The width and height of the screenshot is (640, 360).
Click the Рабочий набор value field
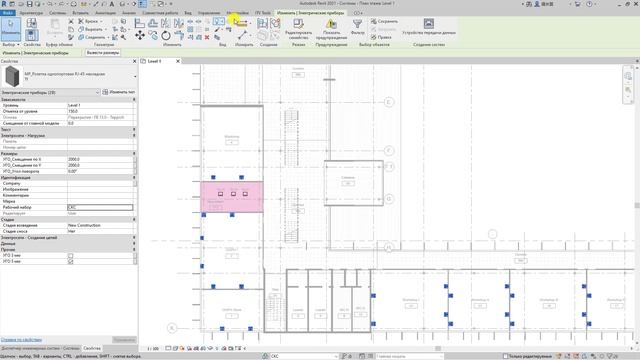click(x=100, y=207)
